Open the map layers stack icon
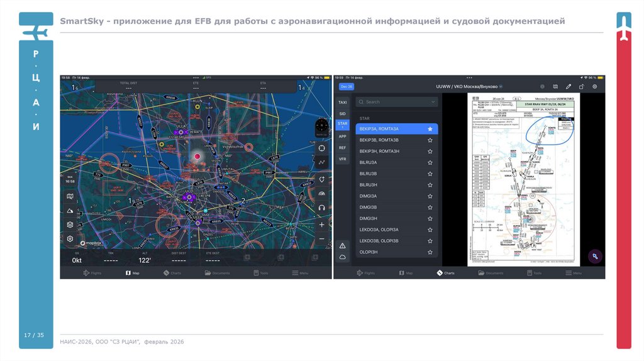644x361 pixels. click(x=70, y=225)
